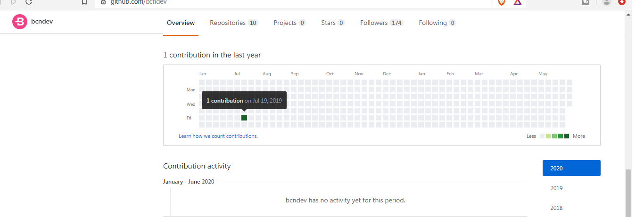Image resolution: width=644 pixels, height=217 pixels.
Task: Click Learn how we count contributions link
Action: pos(218,136)
